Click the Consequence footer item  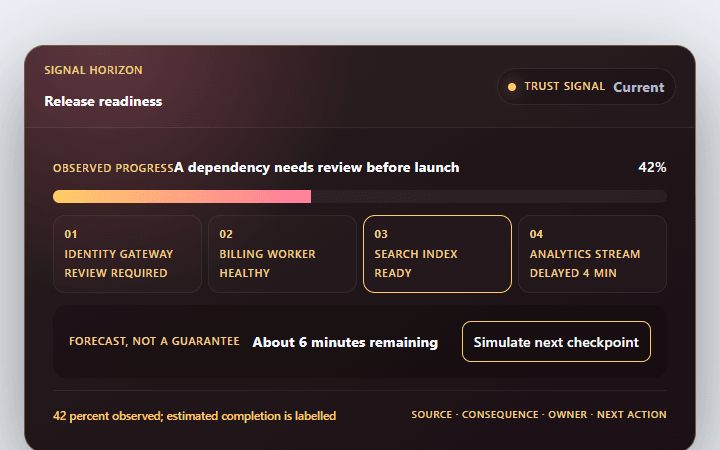(500, 415)
